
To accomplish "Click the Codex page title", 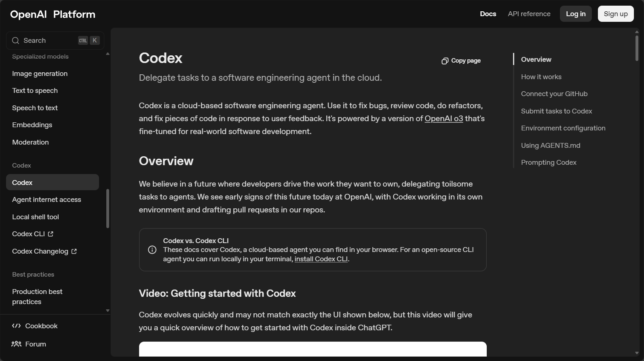I will pos(160,58).
